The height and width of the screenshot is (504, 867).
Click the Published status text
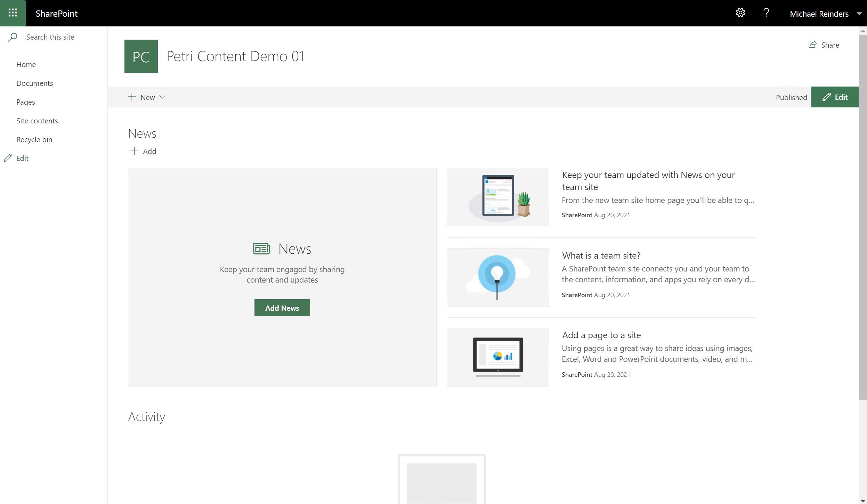point(791,97)
